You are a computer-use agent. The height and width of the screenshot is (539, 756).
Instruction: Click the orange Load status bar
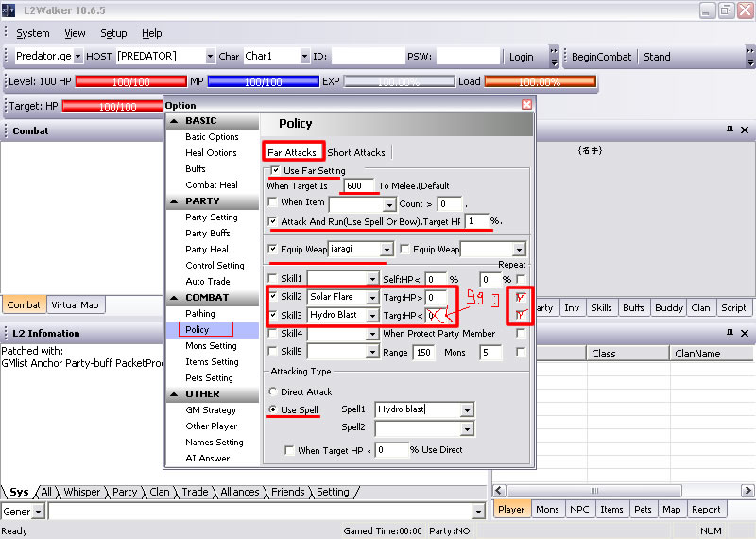540,81
